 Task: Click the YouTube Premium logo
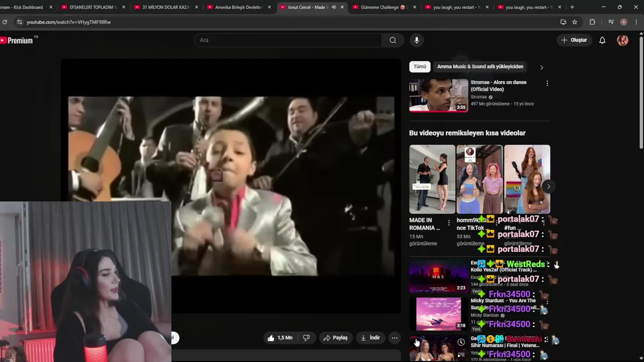[18, 40]
